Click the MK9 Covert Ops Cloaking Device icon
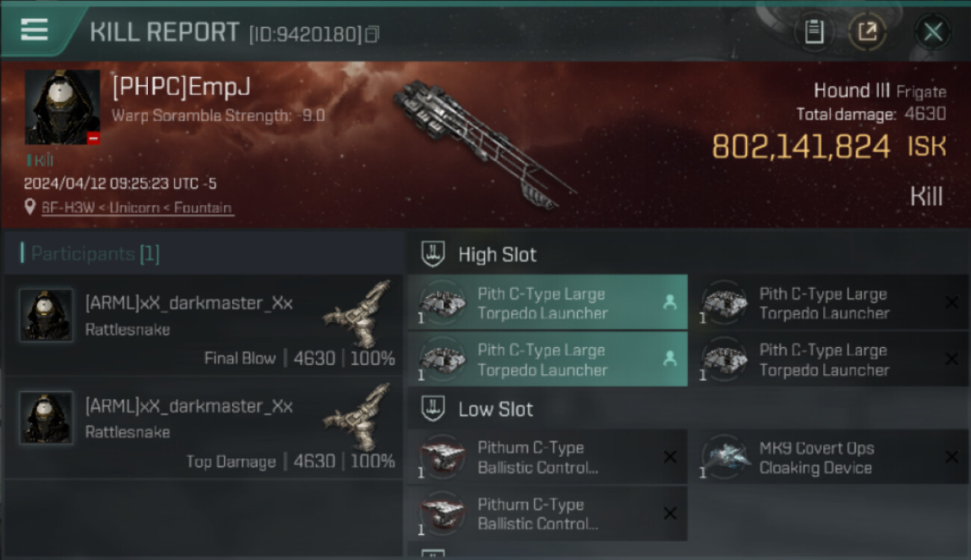The width and height of the screenshot is (971, 560). (725, 456)
